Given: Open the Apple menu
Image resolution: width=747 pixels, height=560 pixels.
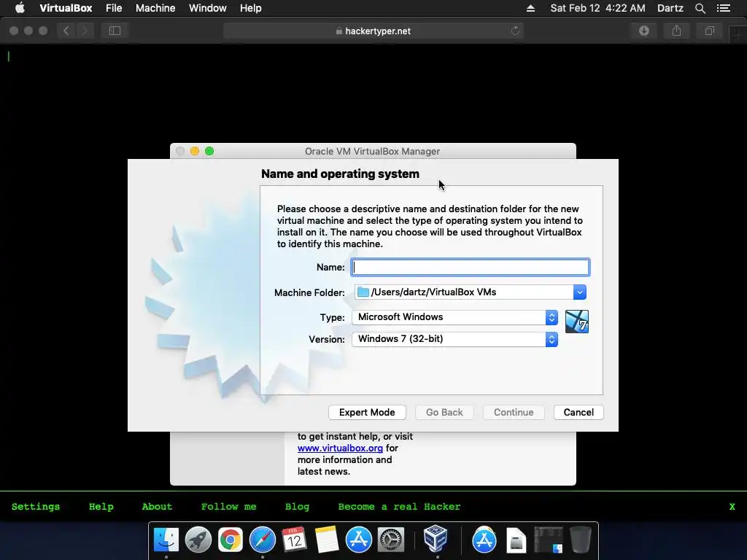Looking at the screenshot, I should coord(20,8).
